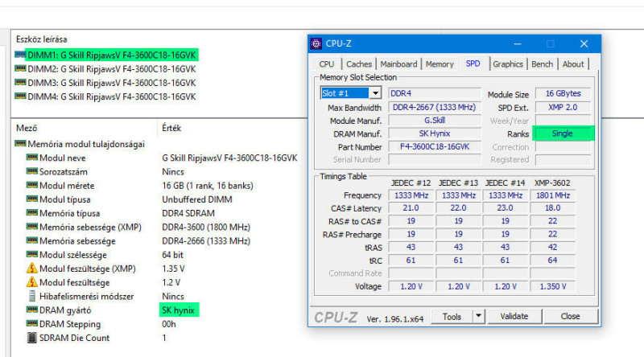644x357 pixels.
Task: Click the Module Size 16 GBytes field
Action: (563, 93)
